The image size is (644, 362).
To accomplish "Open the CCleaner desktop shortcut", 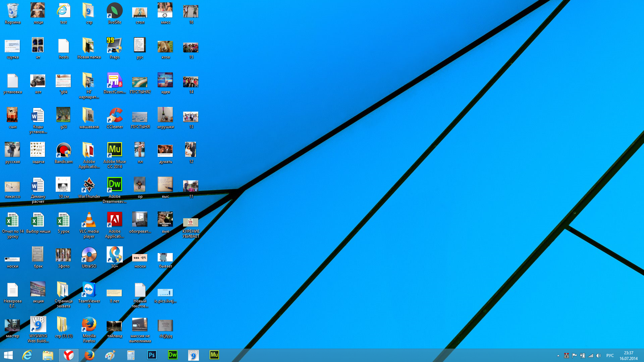I will [114, 116].
